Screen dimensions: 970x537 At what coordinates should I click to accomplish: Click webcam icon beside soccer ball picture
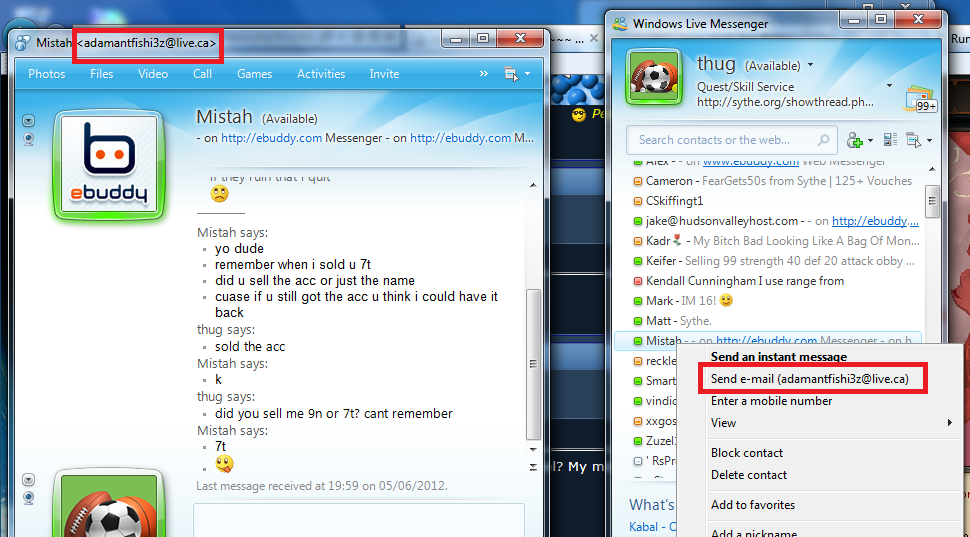pos(28,499)
